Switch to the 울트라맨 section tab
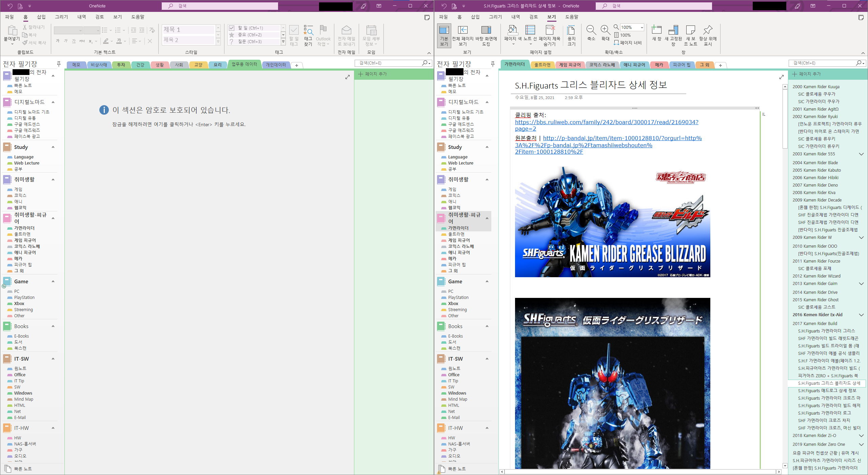 [542, 65]
